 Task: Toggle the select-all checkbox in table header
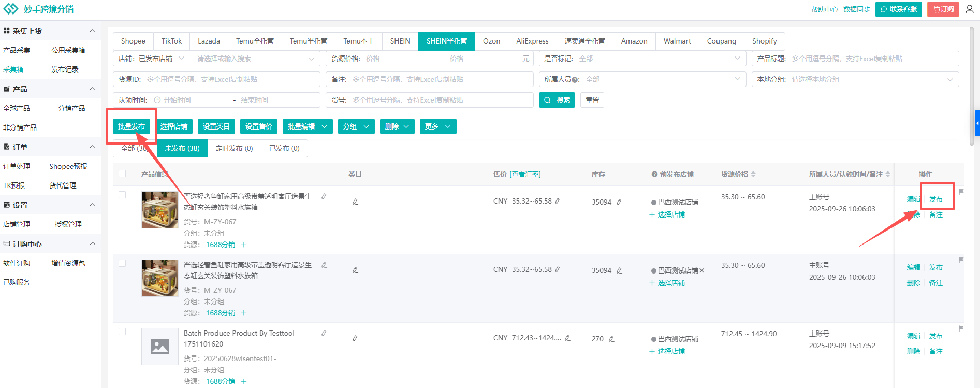(x=122, y=174)
